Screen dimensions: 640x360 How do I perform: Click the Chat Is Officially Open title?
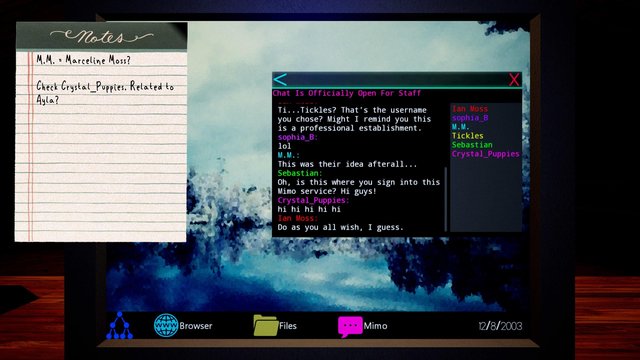coord(347,93)
